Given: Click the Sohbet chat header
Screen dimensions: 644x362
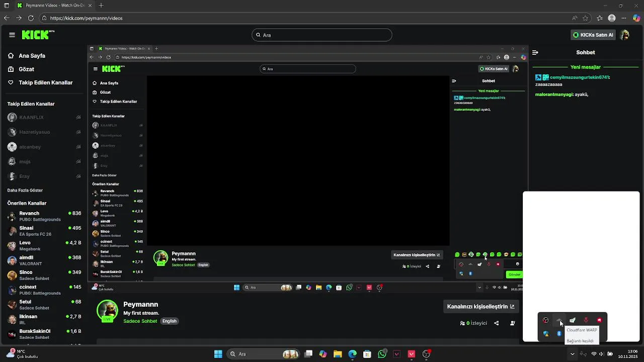Looking at the screenshot, I should coord(585,52).
